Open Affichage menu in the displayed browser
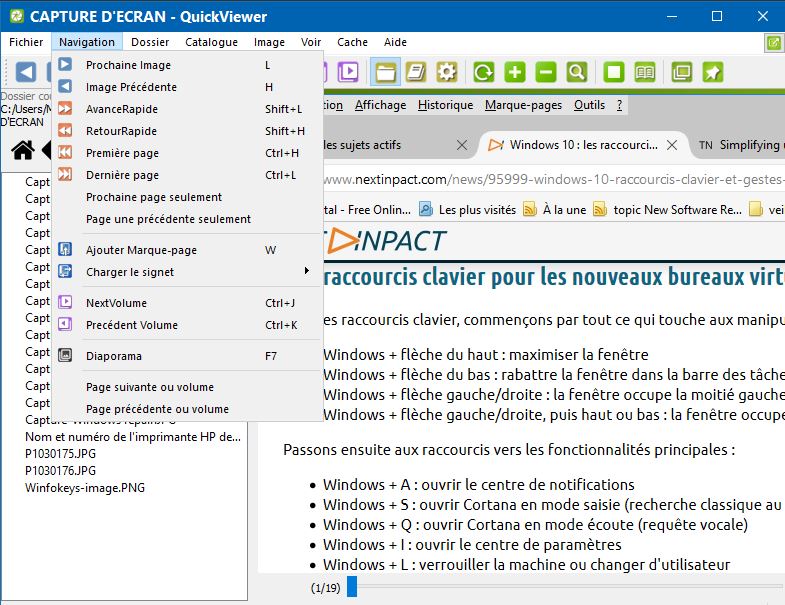 [x=380, y=105]
